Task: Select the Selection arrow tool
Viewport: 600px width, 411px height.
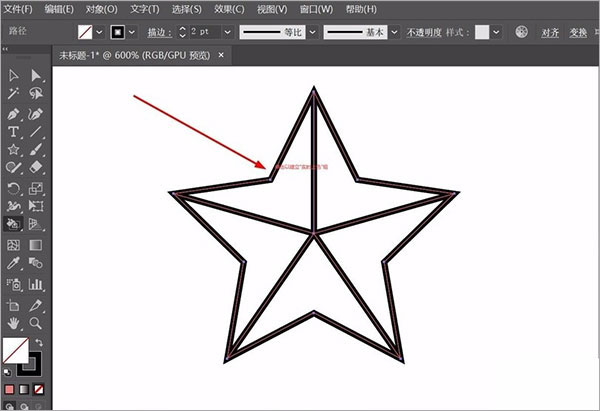Action: coord(14,75)
